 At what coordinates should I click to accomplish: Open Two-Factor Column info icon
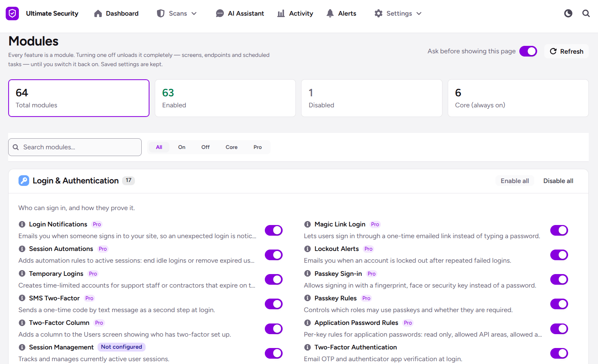coord(22,323)
